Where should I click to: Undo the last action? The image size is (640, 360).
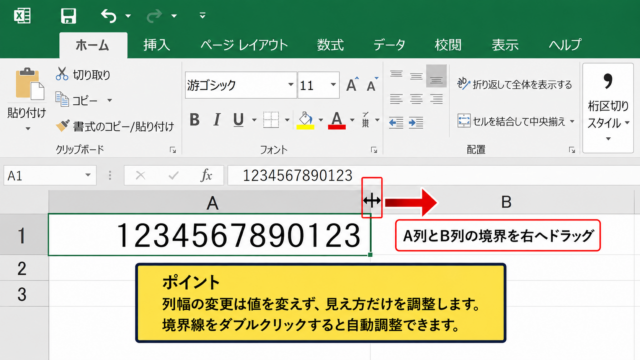pyautogui.click(x=109, y=16)
